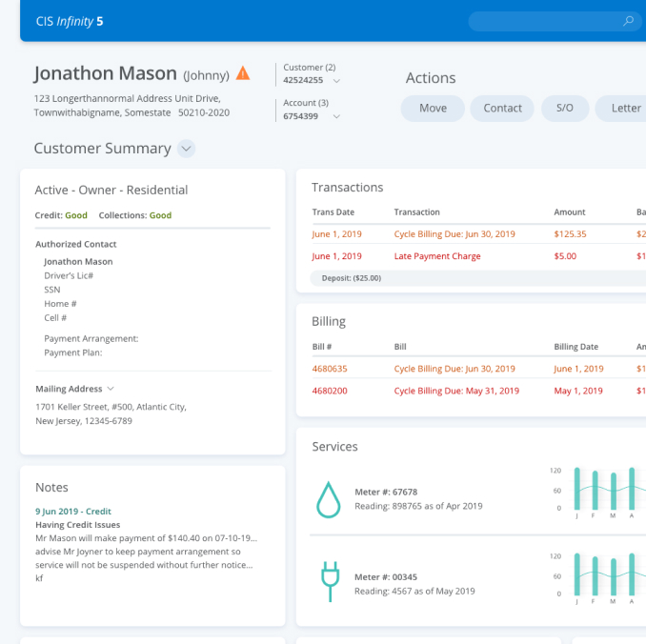
Task: Open bill number 4680200
Action: click(330, 391)
